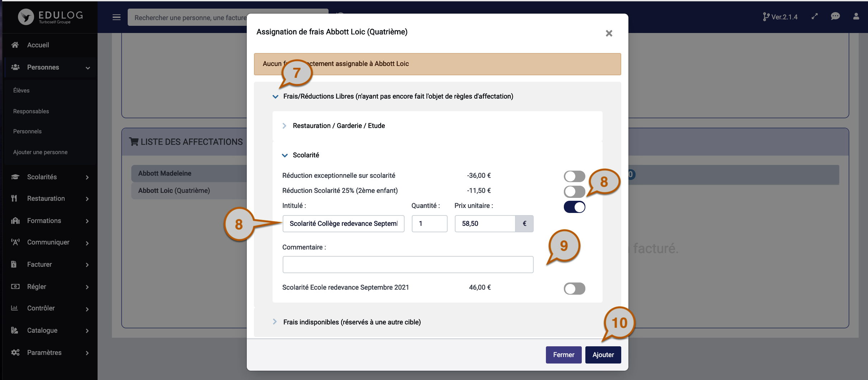The height and width of the screenshot is (380, 868).
Task: Open Responsables in the sidebar
Action: (31, 111)
